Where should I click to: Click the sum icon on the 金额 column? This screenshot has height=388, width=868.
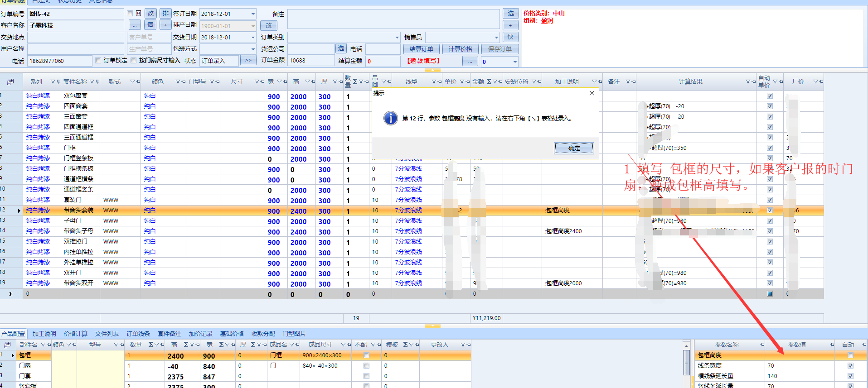[489, 82]
